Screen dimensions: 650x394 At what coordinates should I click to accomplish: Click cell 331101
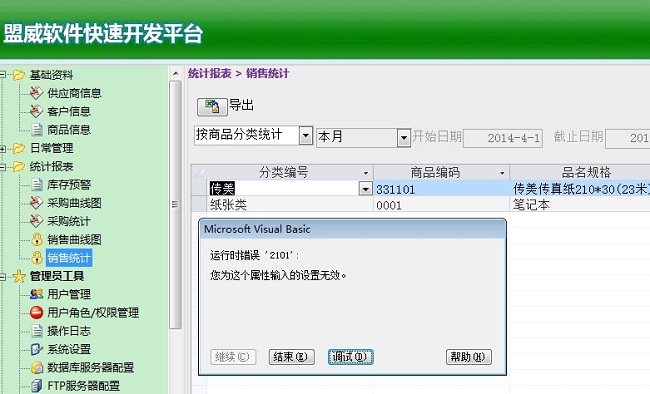(x=441, y=189)
